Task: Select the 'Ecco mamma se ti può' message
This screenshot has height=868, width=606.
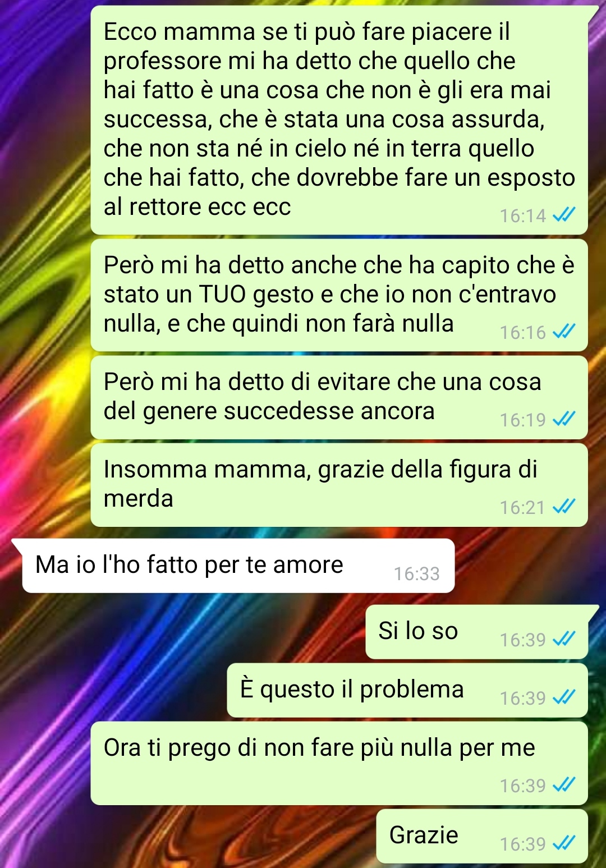Action: [339, 120]
